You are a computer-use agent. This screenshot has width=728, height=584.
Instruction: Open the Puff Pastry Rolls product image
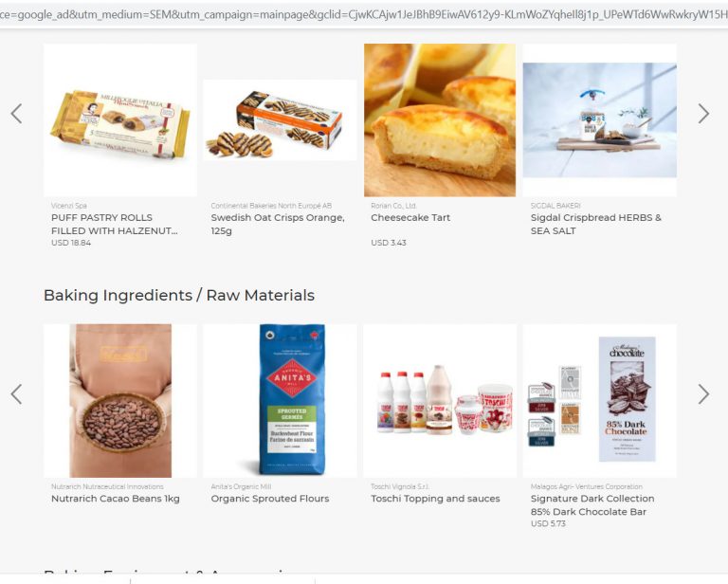(120, 120)
